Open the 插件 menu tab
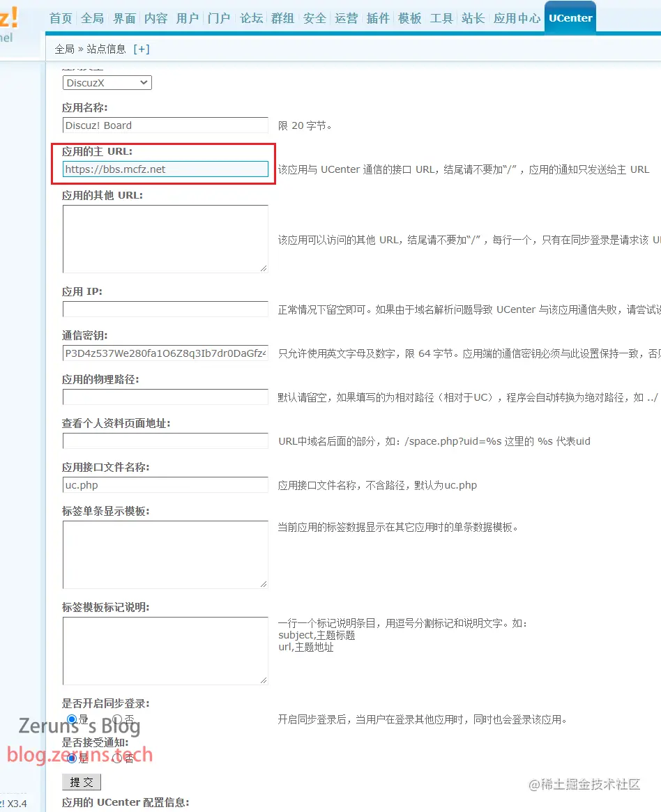 tap(378, 18)
